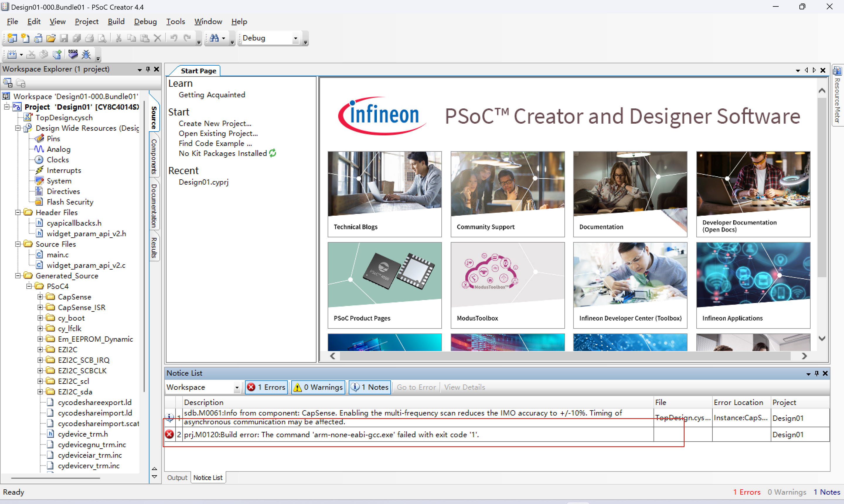Open Analog design resource item

click(x=58, y=149)
